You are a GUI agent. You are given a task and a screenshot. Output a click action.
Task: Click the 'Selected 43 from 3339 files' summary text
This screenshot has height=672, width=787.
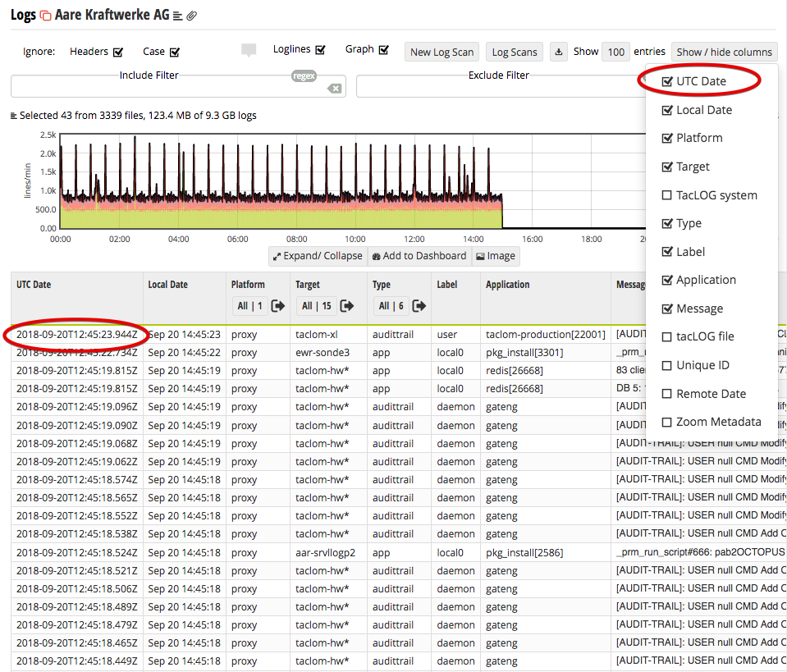(x=138, y=116)
